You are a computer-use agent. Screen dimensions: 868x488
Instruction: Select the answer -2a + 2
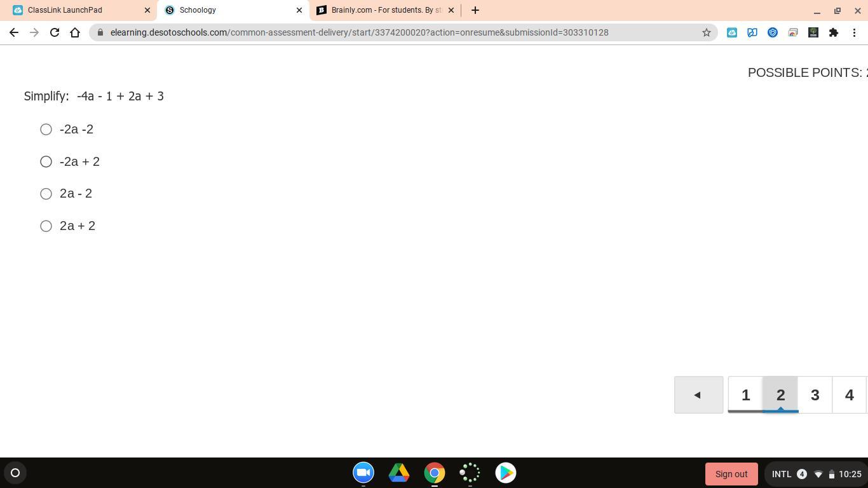coord(46,162)
